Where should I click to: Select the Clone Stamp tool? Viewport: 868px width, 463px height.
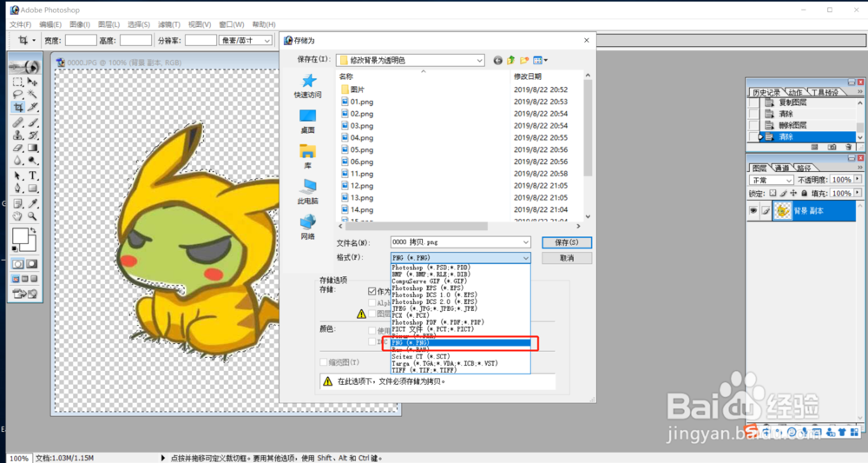click(17, 136)
